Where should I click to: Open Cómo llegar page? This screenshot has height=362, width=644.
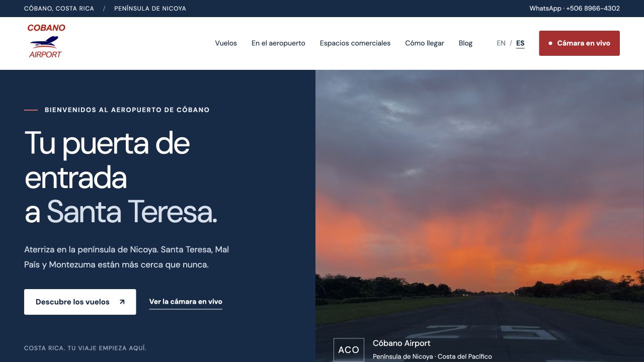[x=425, y=43]
